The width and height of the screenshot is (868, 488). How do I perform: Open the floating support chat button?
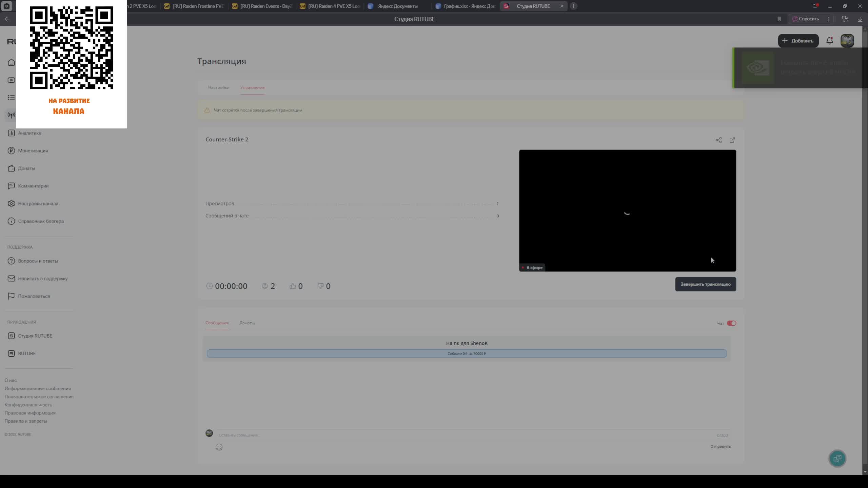point(837,459)
